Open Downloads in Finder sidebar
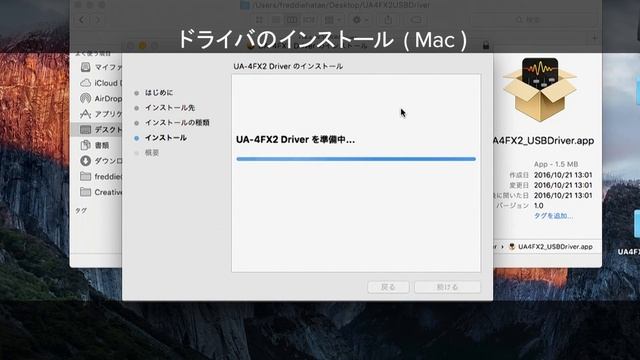This screenshot has width=640, height=360. pos(101,161)
